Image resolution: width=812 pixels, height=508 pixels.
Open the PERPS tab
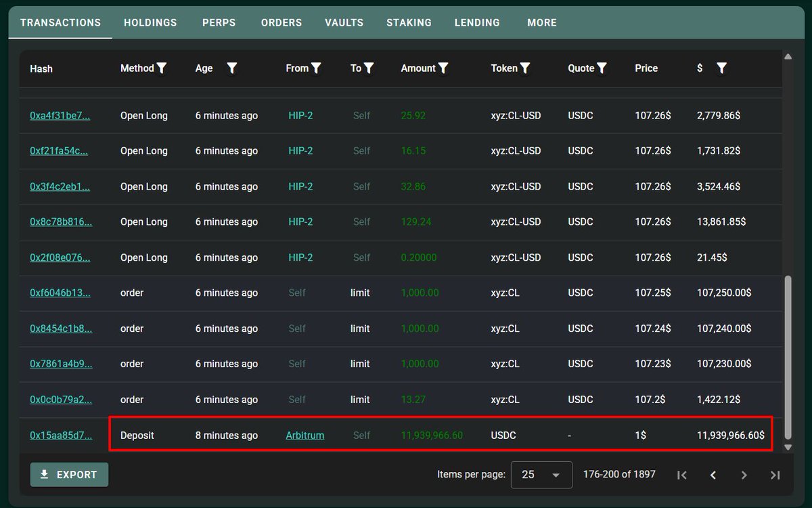pos(219,22)
